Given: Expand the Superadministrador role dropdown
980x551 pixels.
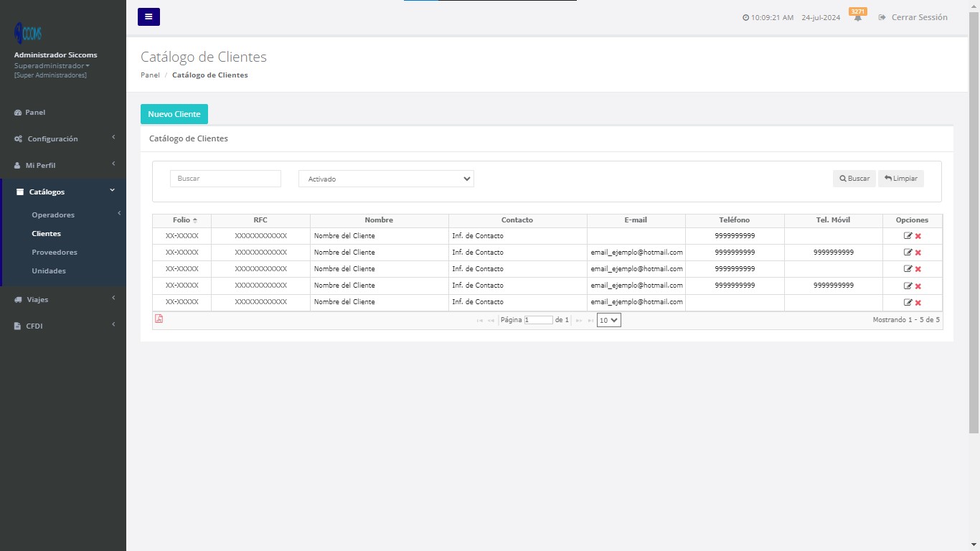Looking at the screenshot, I should coord(52,66).
